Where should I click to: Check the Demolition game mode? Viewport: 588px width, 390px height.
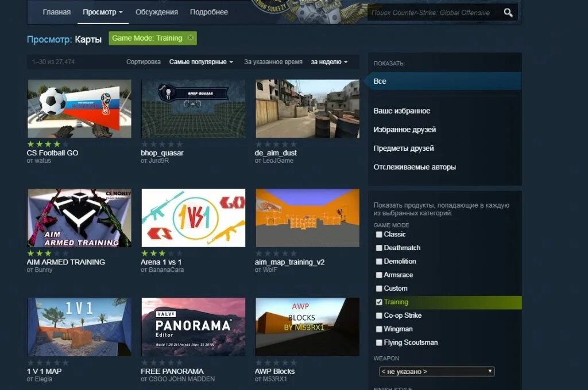(379, 262)
